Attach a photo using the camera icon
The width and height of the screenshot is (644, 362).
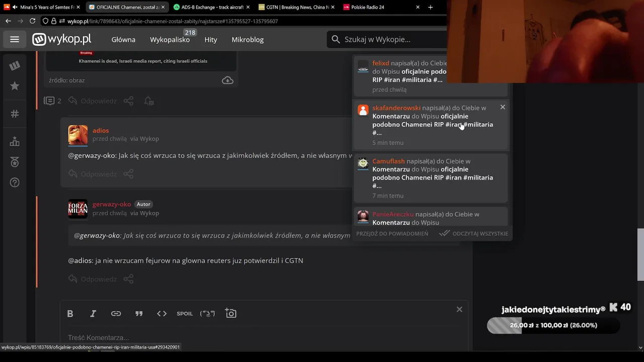click(231, 313)
